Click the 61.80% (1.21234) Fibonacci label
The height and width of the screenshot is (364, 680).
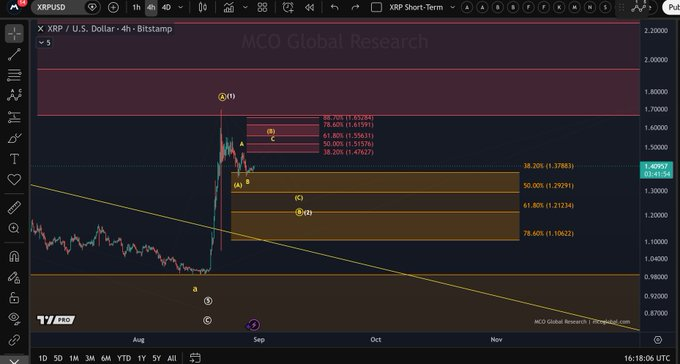pyautogui.click(x=548, y=205)
